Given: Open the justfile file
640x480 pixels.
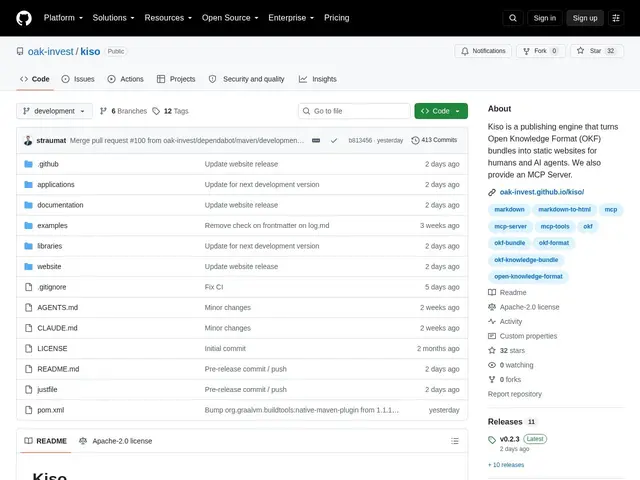Looking at the screenshot, I should [47, 389].
